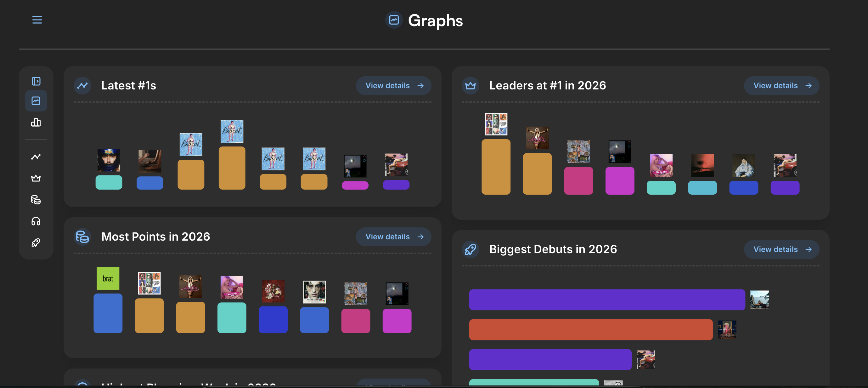This screenshot has width=868, height=388.
Task: View details for Most Points in 2026
Action: (x=394, y=237)
